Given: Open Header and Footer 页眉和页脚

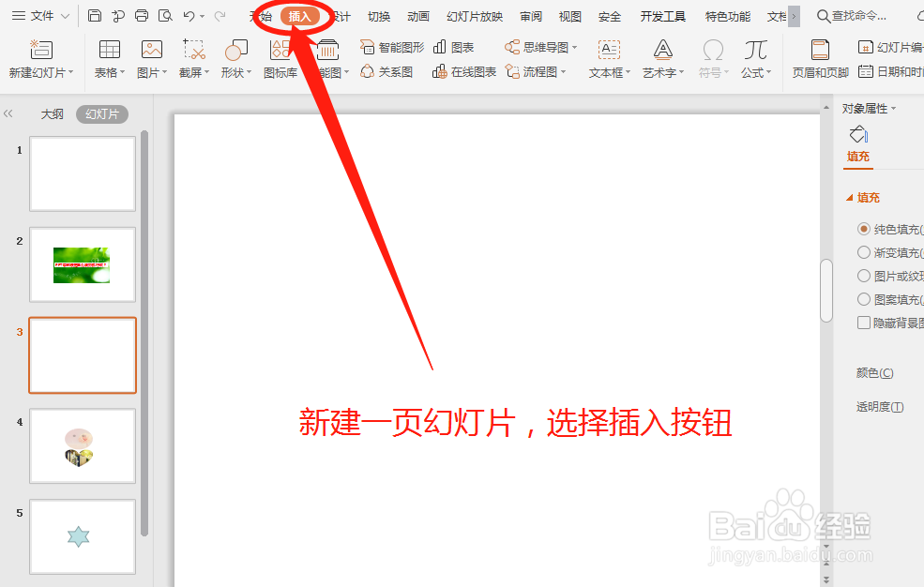Looking at the screenshot, I should [820, 59].
